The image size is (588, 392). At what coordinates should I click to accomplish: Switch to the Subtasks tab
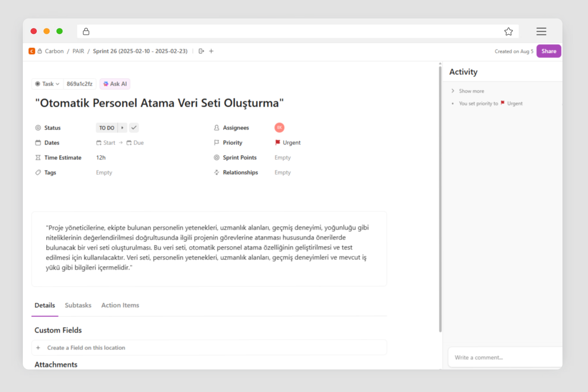(x=78, y=305)
